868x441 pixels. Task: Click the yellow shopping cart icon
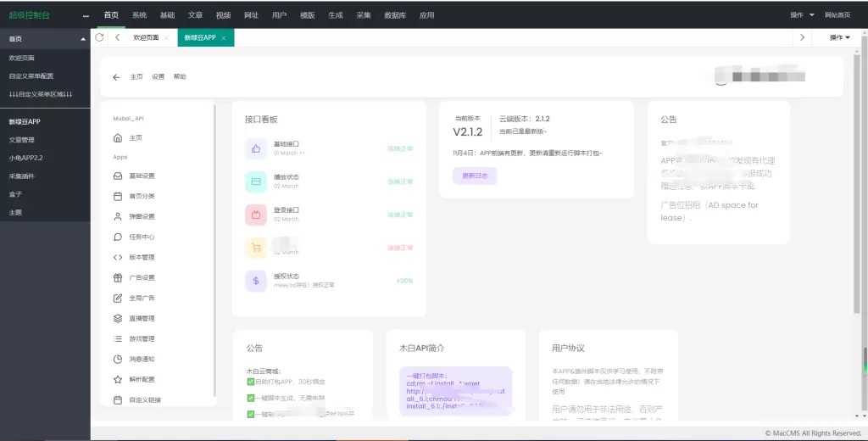tap(256, 248)
